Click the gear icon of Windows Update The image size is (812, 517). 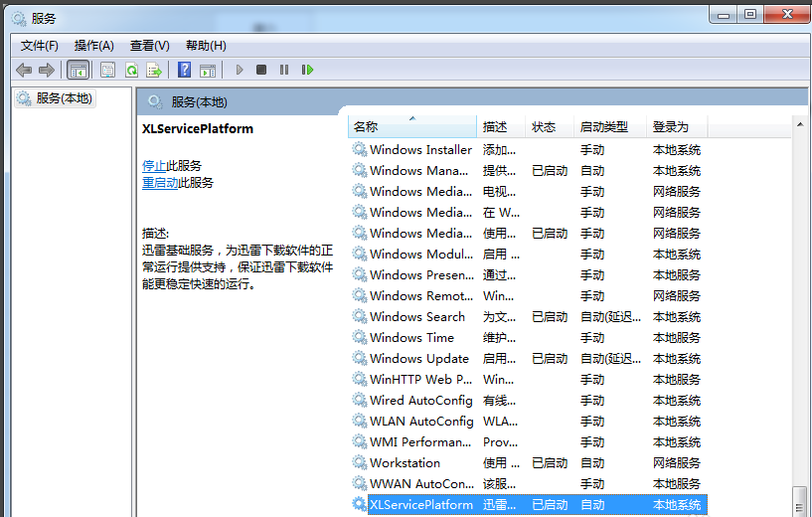360,359
